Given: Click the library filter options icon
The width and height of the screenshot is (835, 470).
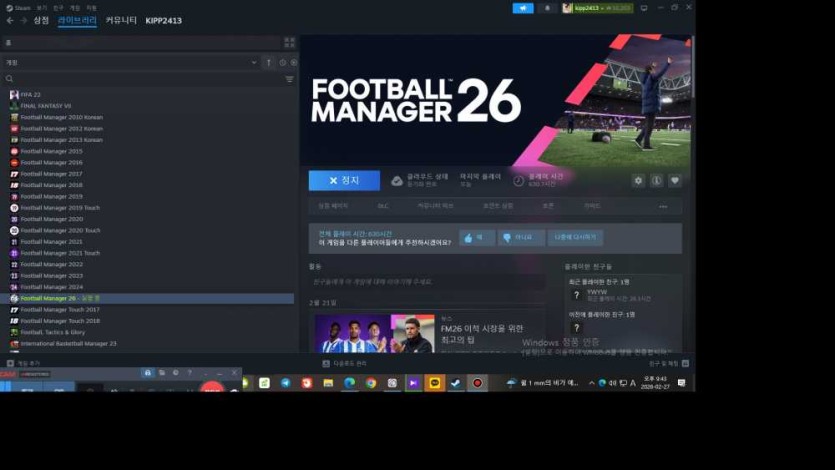Looking at the screenshot, I should click(290, 79).
